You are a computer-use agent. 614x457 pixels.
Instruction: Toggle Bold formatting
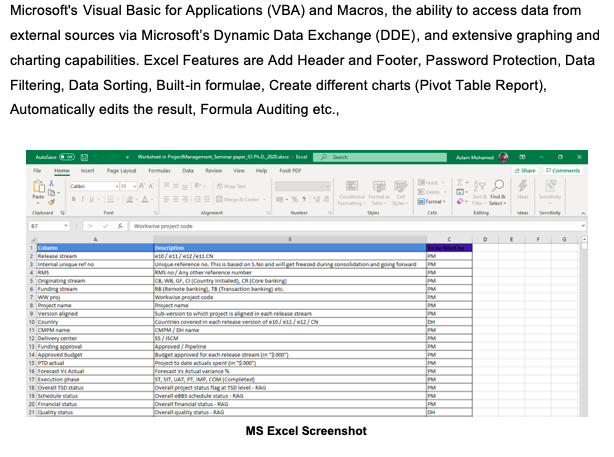pos(74,199)
